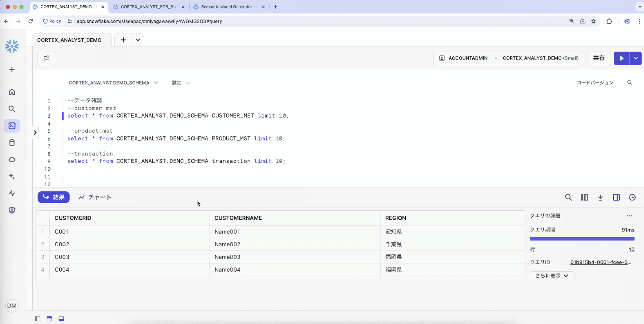Open the Data Products cloud icon
644x324 pixels.
12,160
